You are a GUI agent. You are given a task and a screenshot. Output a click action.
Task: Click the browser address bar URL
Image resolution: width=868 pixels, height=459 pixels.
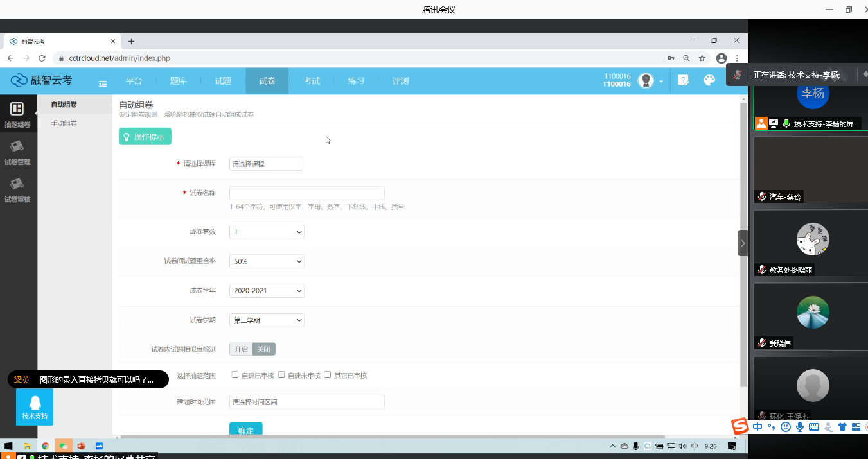tap(120, 58)
